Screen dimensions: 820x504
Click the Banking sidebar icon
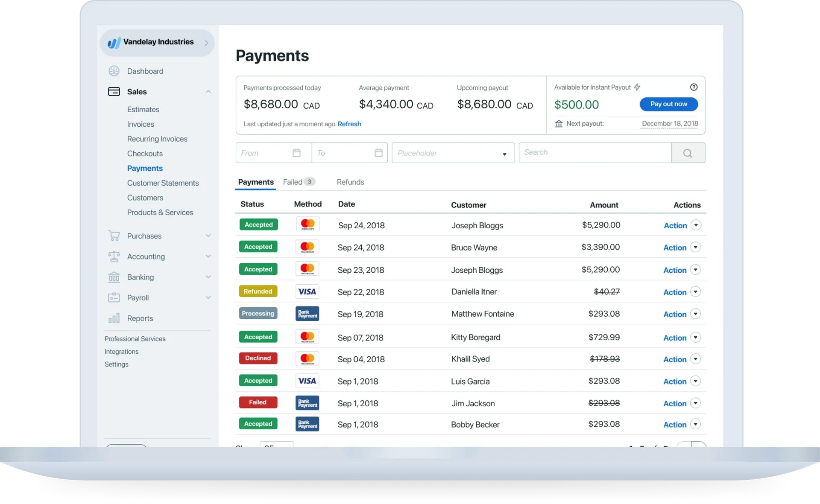pos(114,276)
